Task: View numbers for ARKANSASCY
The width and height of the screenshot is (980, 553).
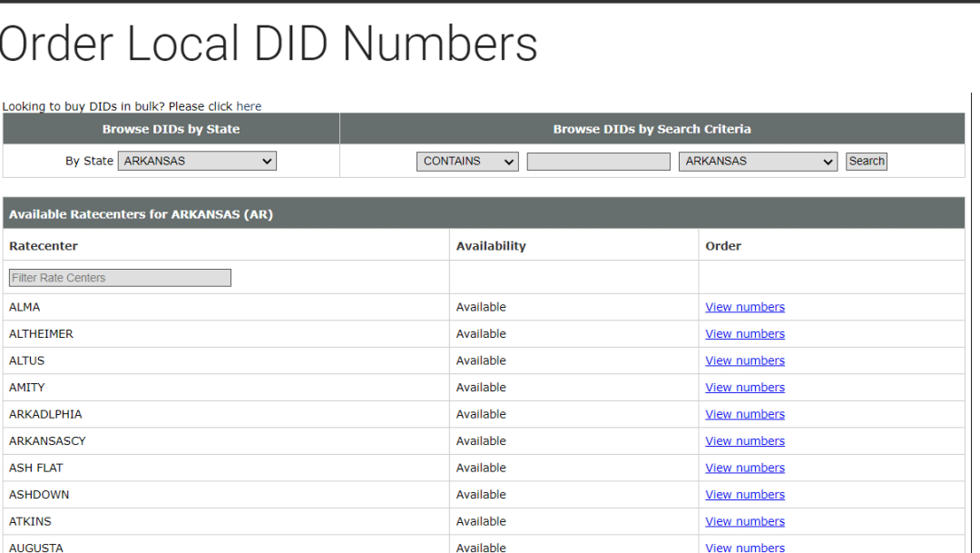Action: (744, 440)
